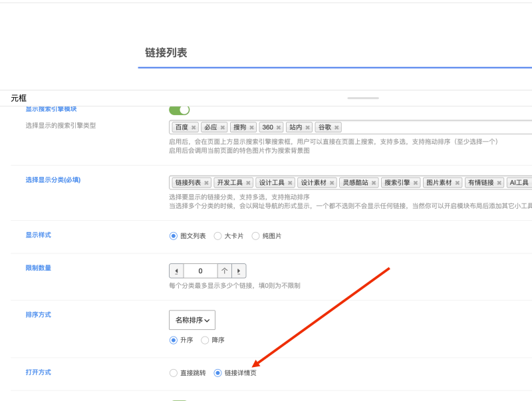Click the 设计工具 tag label

[272, 182]
